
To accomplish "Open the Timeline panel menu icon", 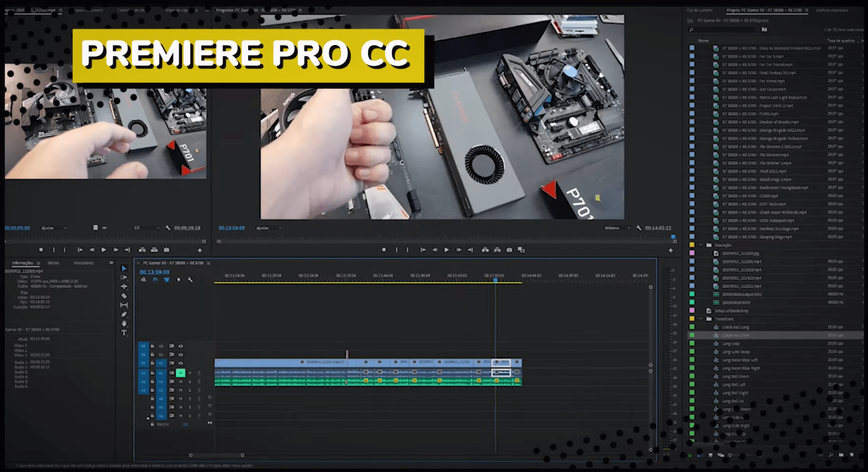I will (209, 263).
